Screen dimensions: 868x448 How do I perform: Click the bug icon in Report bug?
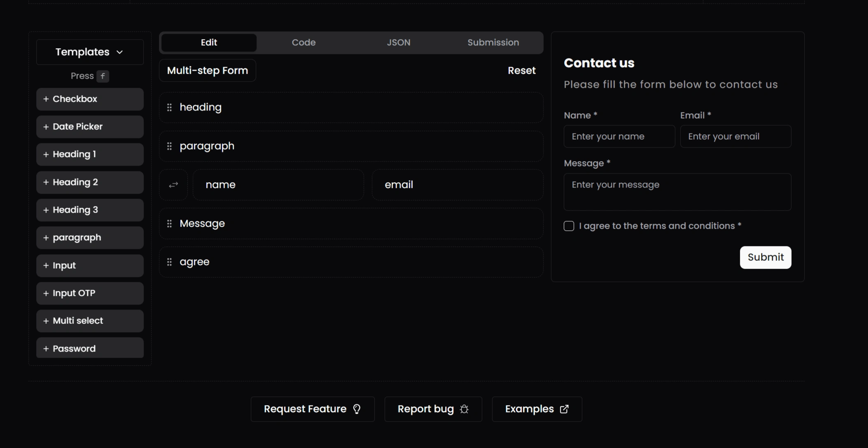point(464,409)
